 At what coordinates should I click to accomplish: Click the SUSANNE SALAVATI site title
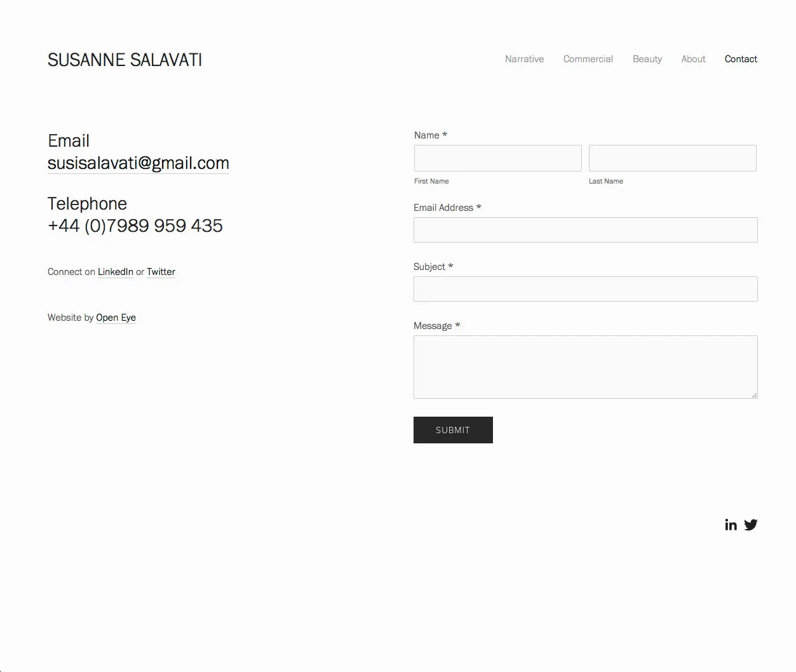(x=125, y=59)
